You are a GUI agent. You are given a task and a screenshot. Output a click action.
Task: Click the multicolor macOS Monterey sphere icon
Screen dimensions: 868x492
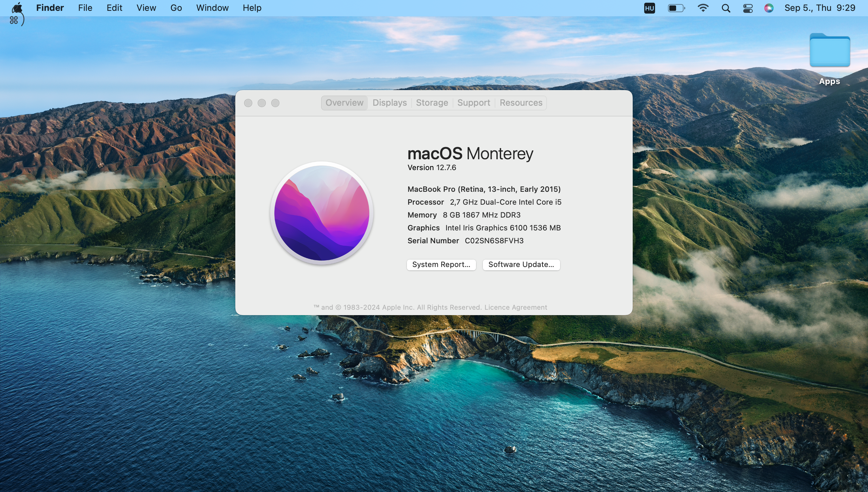(x=322, y=213)
